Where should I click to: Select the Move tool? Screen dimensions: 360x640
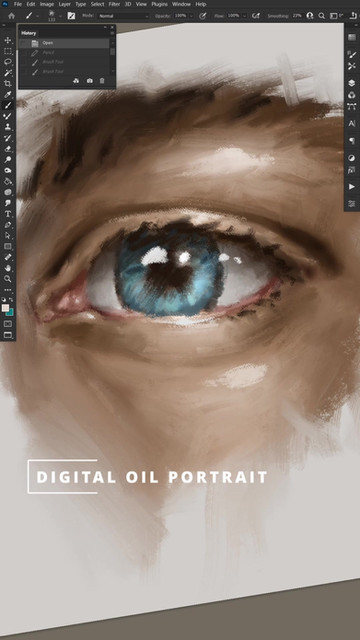[7, 40]
